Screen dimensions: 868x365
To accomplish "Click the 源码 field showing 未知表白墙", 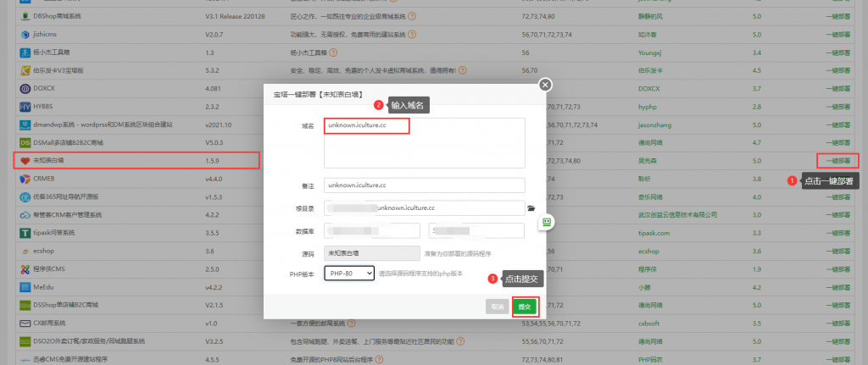I will click(372, 252).
